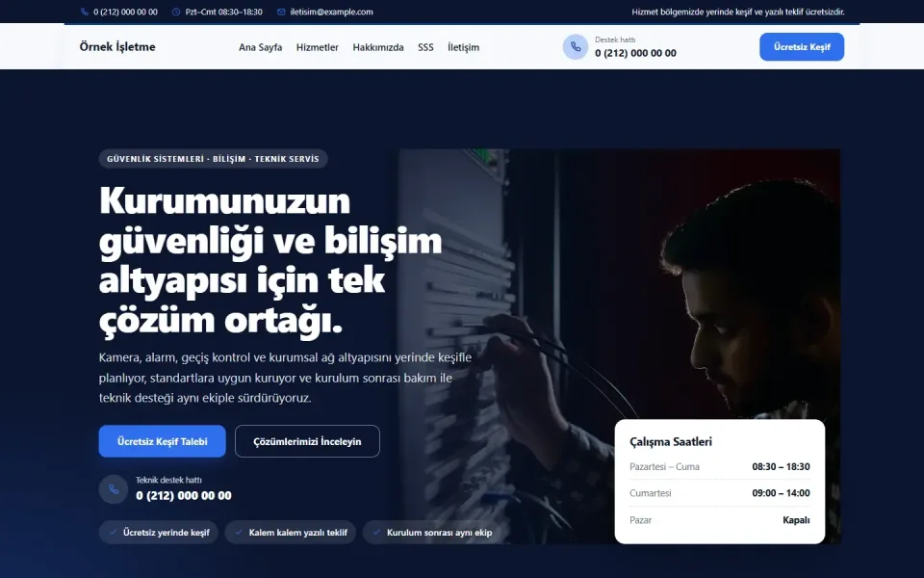This screenshot has height=578, width=924.
Task: Click the Ücretsiz Keşif header button
Action: pos(802,46)
